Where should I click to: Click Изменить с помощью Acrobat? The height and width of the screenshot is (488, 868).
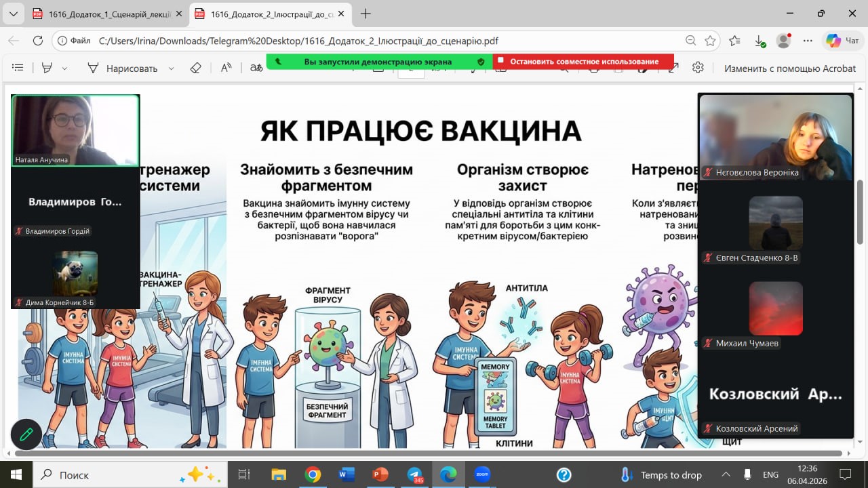tap(790, 68)
